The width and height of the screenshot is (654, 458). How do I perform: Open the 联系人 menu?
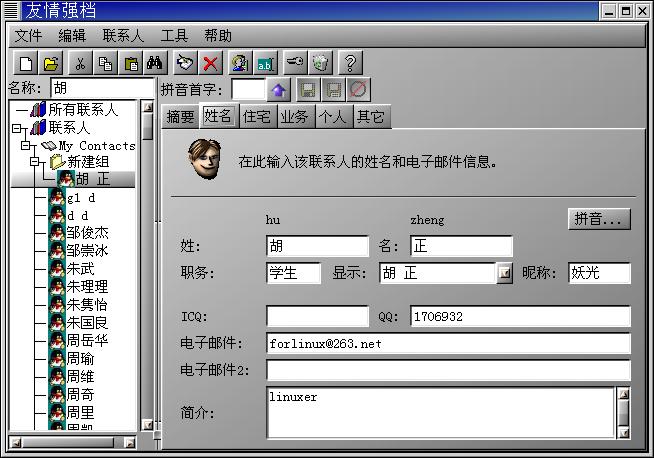coord(123,35)
